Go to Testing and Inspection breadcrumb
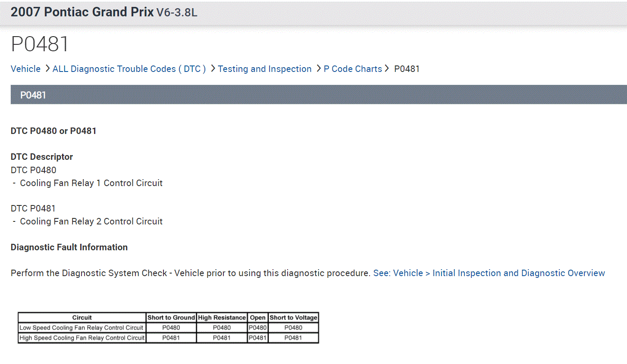This screenshot has height=364, width=627. point(264,69)
